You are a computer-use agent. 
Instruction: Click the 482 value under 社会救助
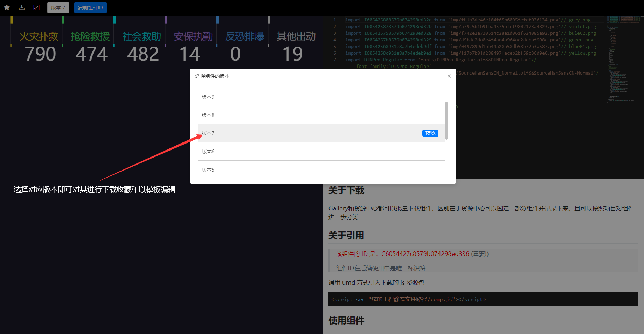143,54
